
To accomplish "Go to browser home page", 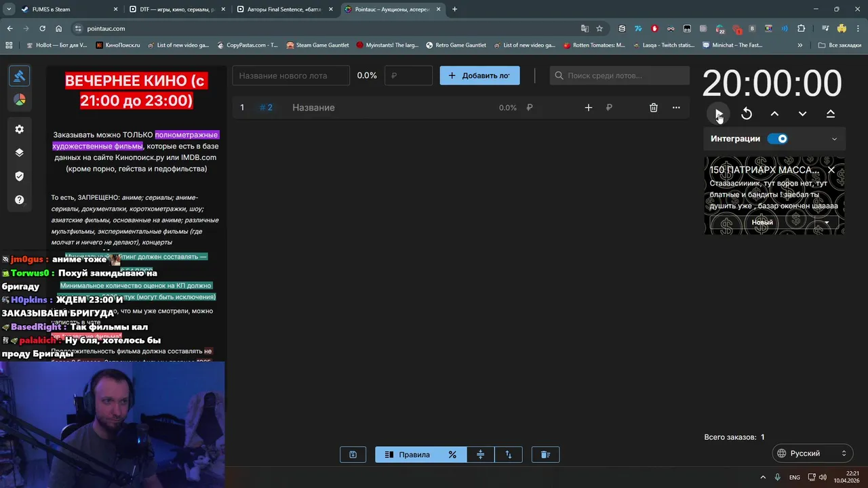I will pyautogui.click(x=58, y=28).
